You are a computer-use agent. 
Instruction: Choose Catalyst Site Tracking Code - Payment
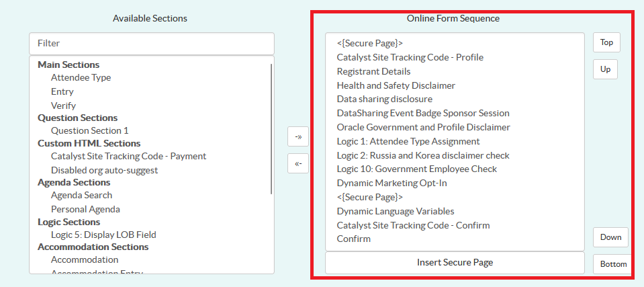pos(128,156)
